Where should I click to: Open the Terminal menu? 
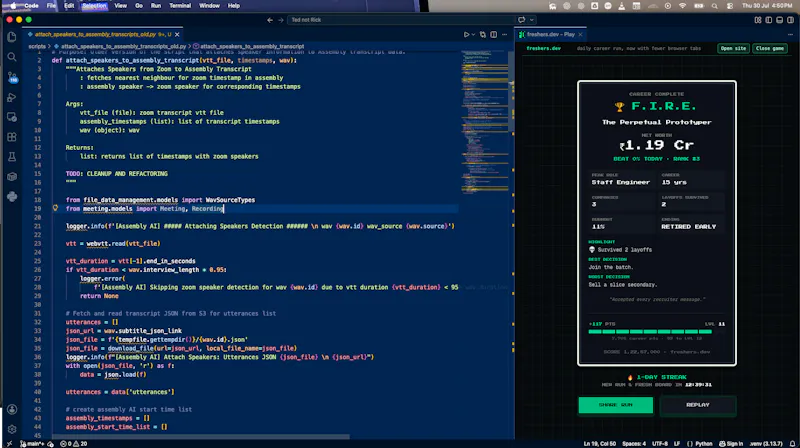click(180, 6)
